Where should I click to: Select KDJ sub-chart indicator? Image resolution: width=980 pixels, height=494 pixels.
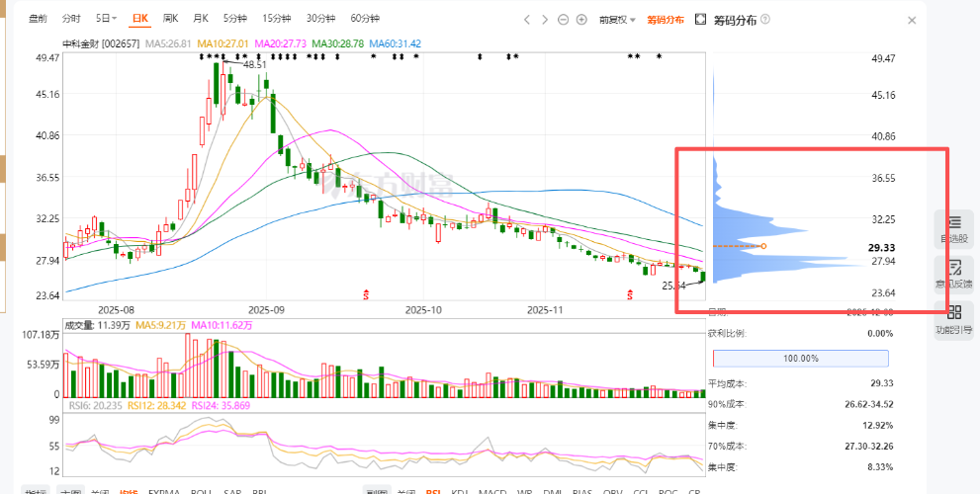[460, 490]
